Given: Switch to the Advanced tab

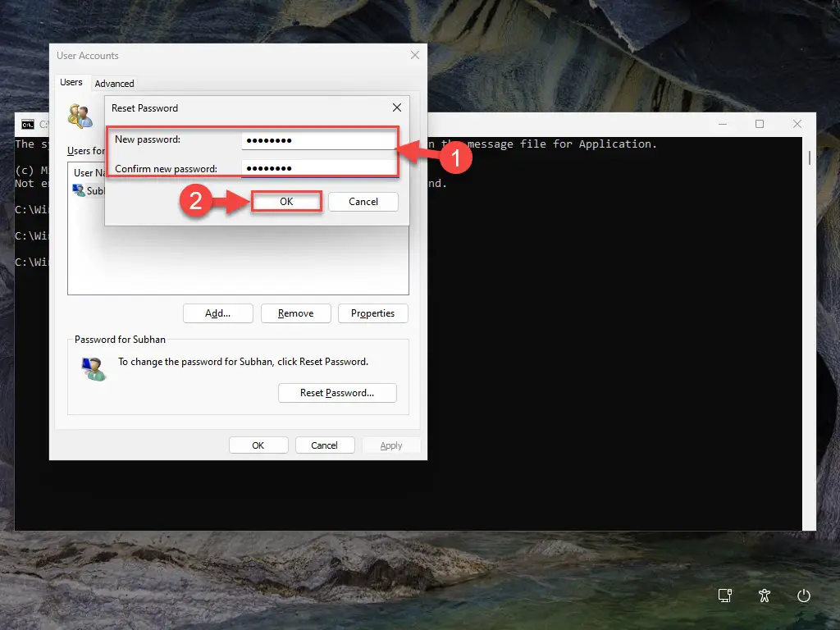Looking at the screenshot, I should pos(114,83).
